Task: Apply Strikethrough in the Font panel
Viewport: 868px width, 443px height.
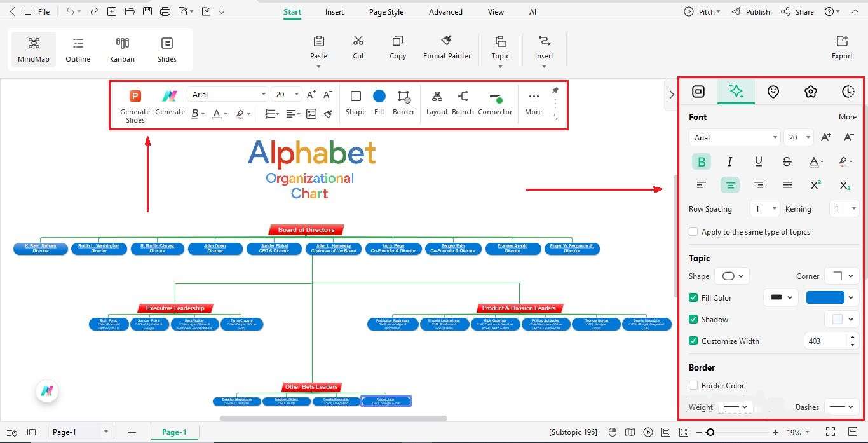Action: [x=787, y=161]
